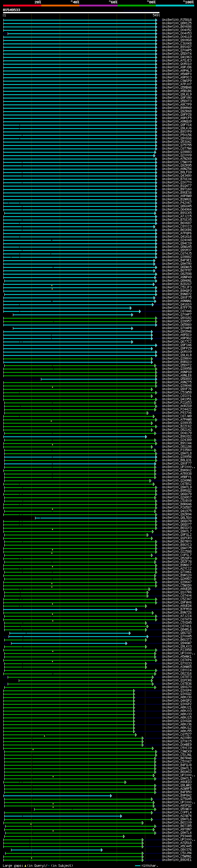Click the UniRef100_Q70AP8 label

(x=177, y=328)
